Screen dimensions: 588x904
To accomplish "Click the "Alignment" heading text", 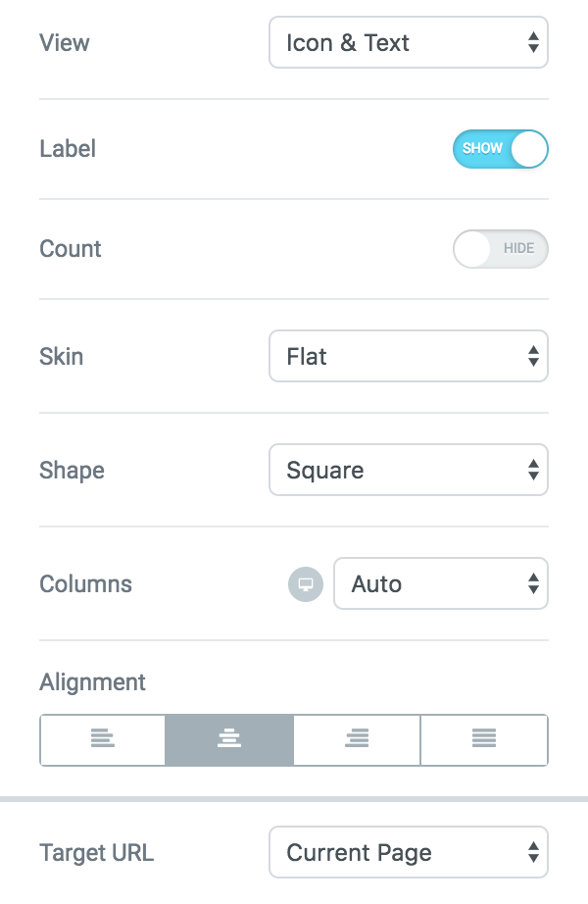I will click(x=93, y=682).
